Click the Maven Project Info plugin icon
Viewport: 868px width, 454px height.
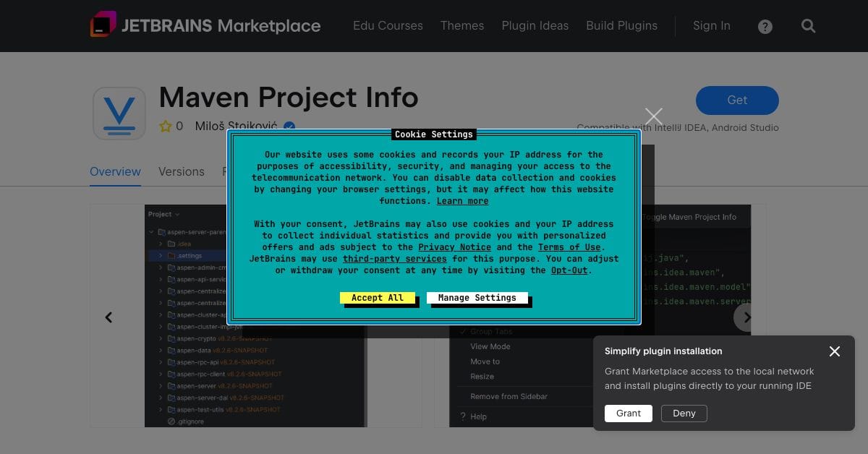(119, 113)
